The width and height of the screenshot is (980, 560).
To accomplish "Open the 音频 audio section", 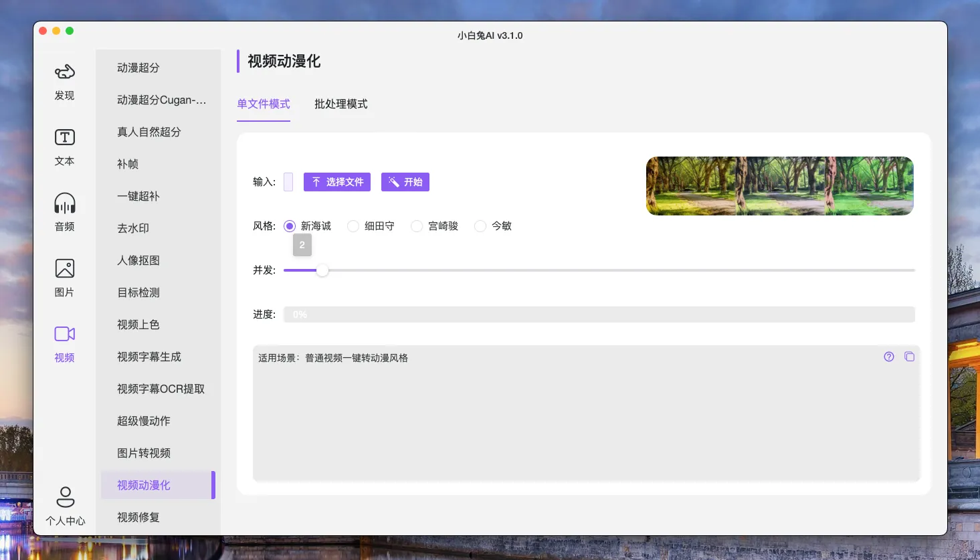I will (x=64, y=213).
